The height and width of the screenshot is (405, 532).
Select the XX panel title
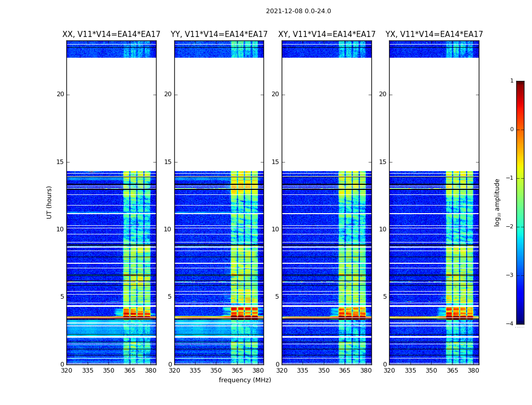(111, 34)
